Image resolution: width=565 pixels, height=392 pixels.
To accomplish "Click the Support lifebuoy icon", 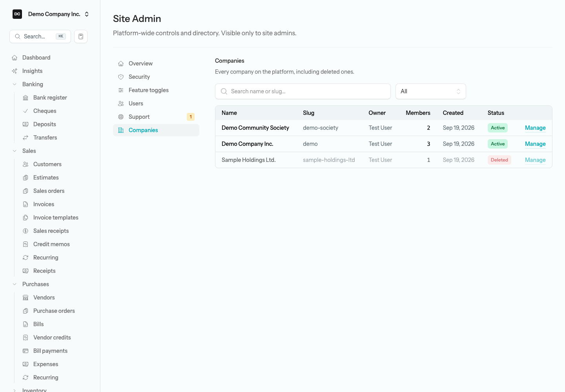I will pyautogui.click(x=121, y=117).
